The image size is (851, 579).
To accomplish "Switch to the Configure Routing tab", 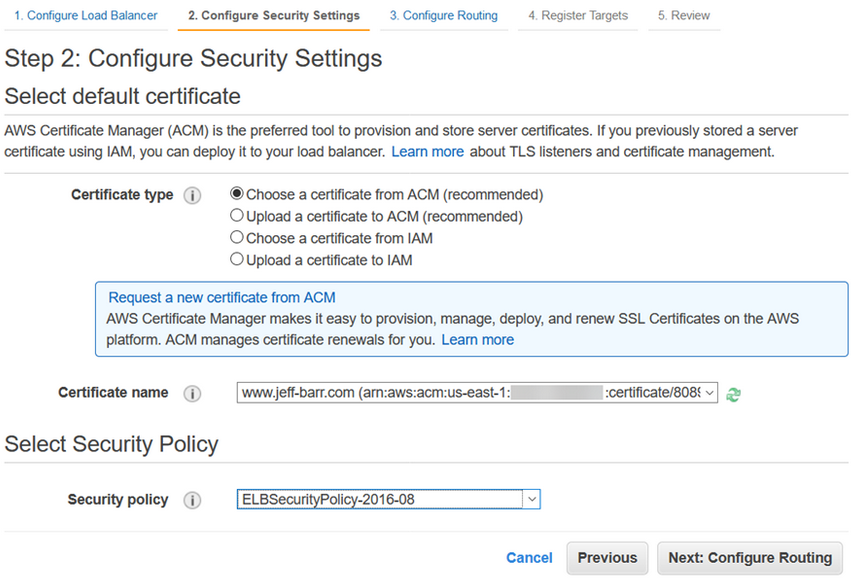I will (x=443, y=16).
